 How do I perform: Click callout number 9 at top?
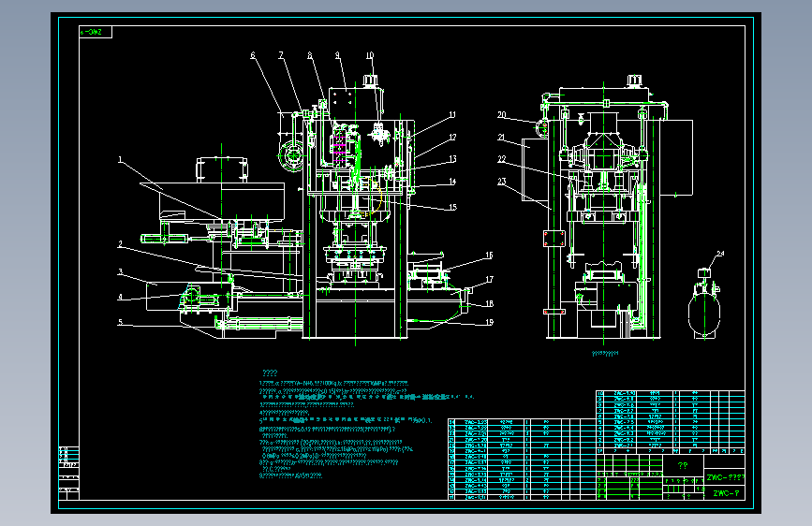338,55
